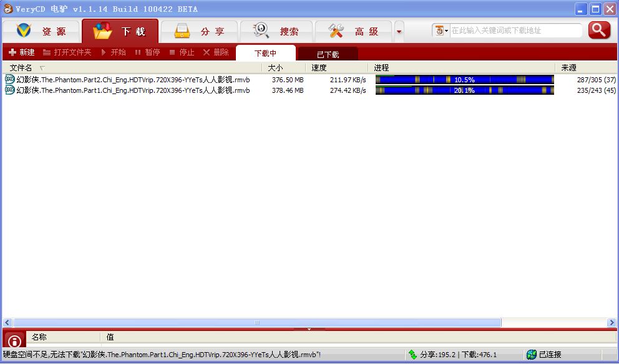Collapse the details panel via splitter arrow
The height and width of the screenshot is (364, 619).
click(x=309, y=329)
